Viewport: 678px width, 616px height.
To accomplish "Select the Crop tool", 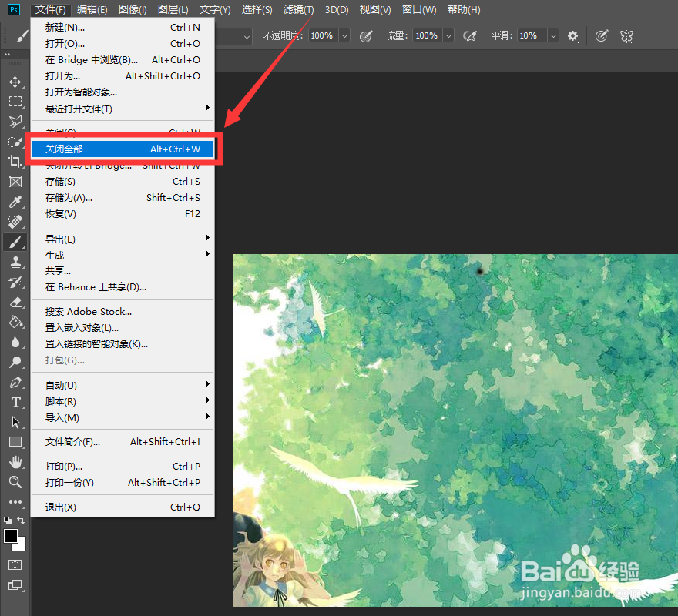I will point(15,162).
